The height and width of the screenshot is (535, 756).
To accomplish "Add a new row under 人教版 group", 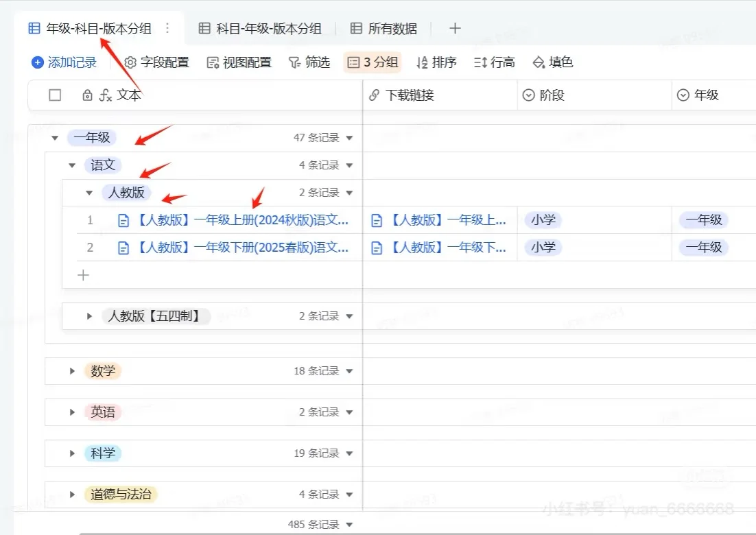I will point(84,275).
